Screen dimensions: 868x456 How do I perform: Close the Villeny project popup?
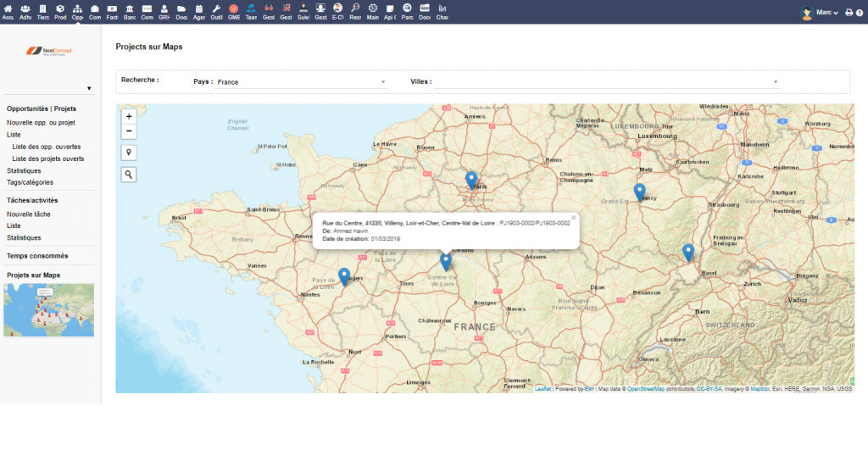click(573, 218)
